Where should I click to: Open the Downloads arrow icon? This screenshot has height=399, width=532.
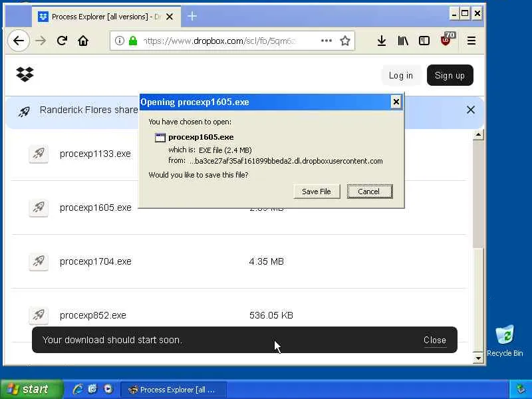382,41
